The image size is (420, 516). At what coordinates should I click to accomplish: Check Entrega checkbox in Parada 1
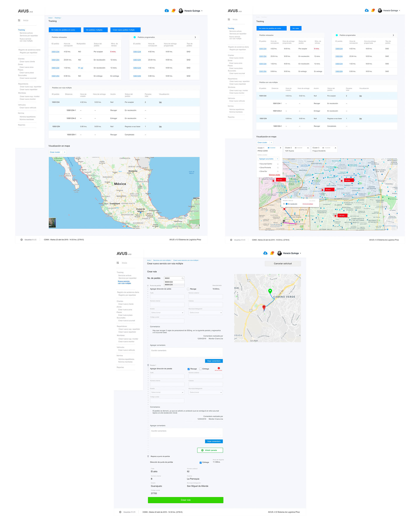(200, 369)
